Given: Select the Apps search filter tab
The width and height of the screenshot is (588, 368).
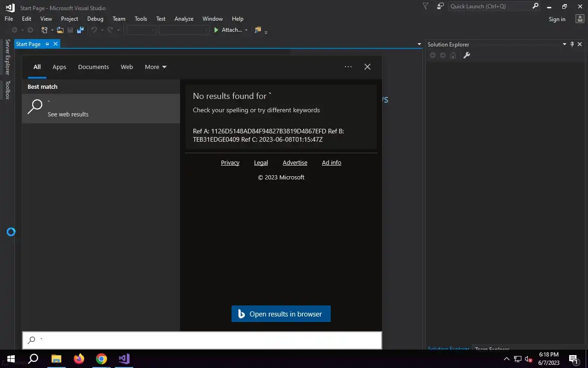Looking at the screenshot, I should [59, 67].
